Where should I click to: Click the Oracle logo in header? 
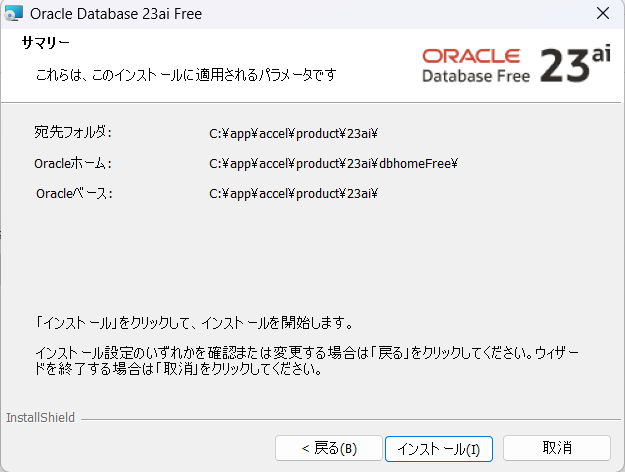pyautogui.click(x=470, y=55)
